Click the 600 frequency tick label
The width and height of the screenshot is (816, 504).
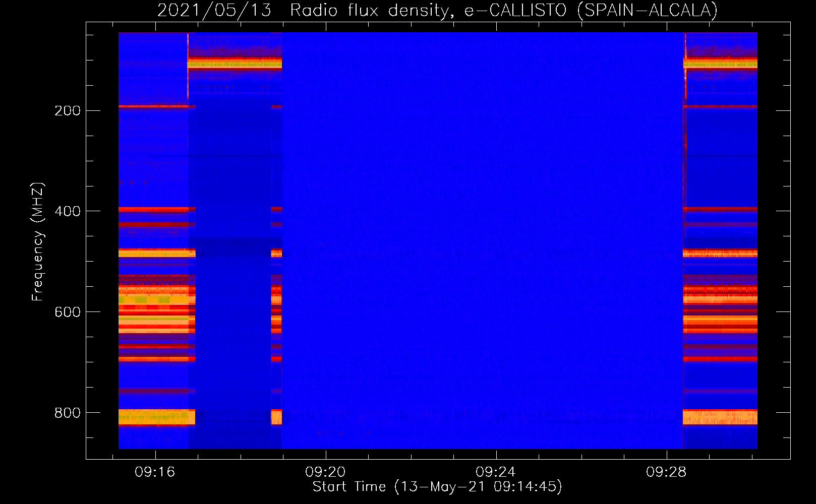point(68,312)
